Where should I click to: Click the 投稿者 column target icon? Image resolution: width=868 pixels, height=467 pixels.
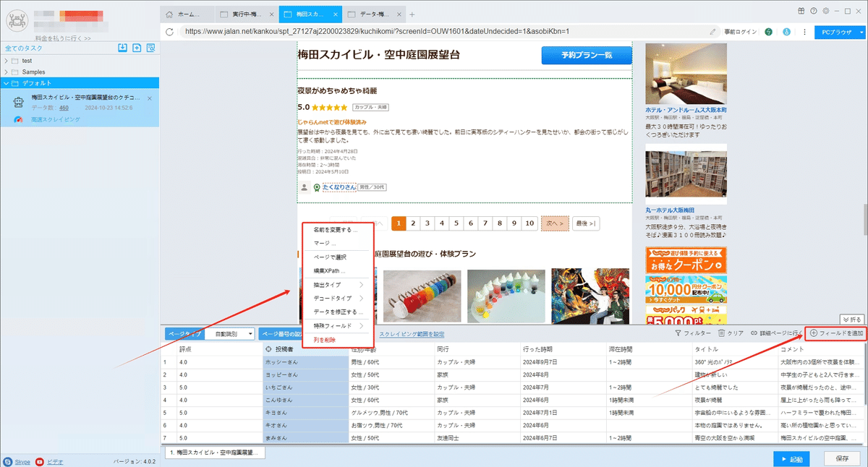[270, 349]
